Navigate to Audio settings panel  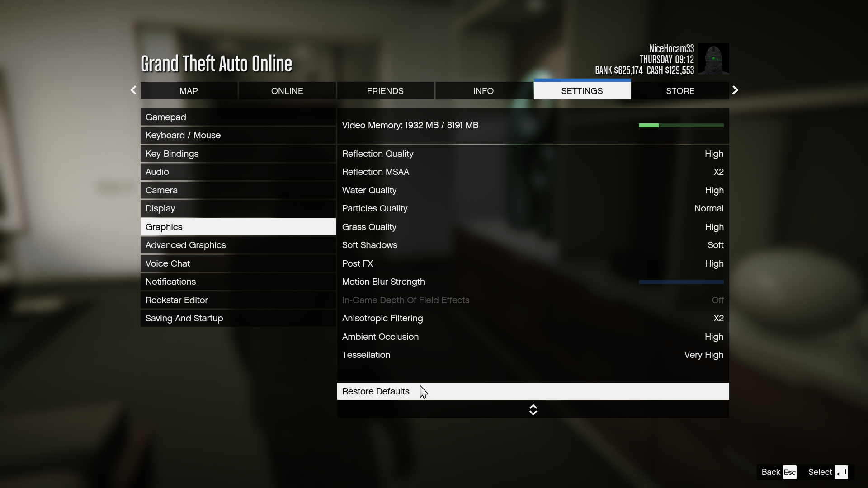[156, 172]
